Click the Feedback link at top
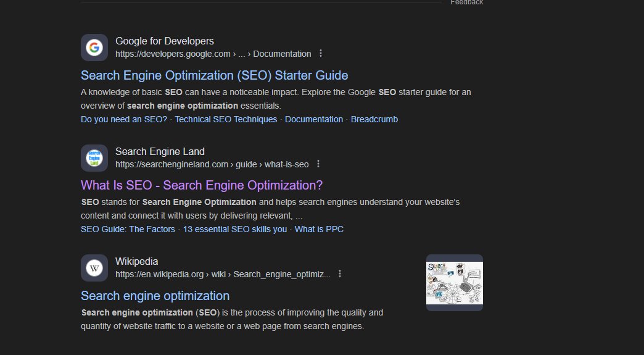Viewport: 644px width, 355px height. [466, 2]
